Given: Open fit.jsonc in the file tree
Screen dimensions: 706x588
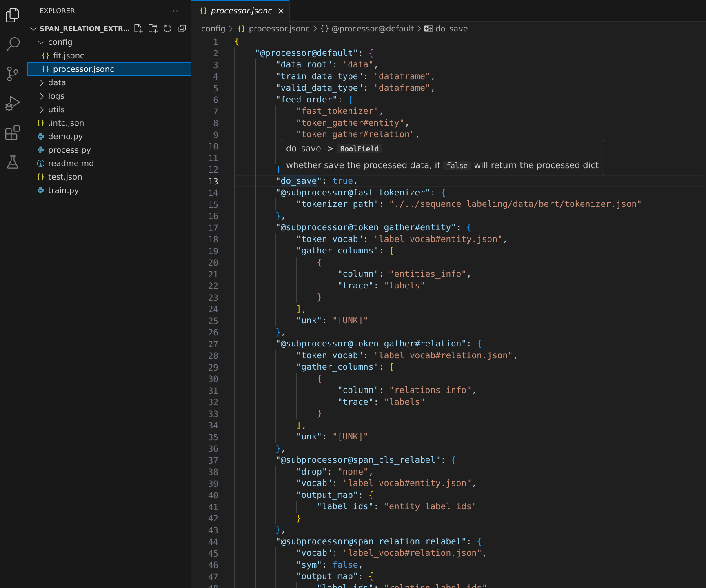Looking at the screenshot, I should [109, 55].
